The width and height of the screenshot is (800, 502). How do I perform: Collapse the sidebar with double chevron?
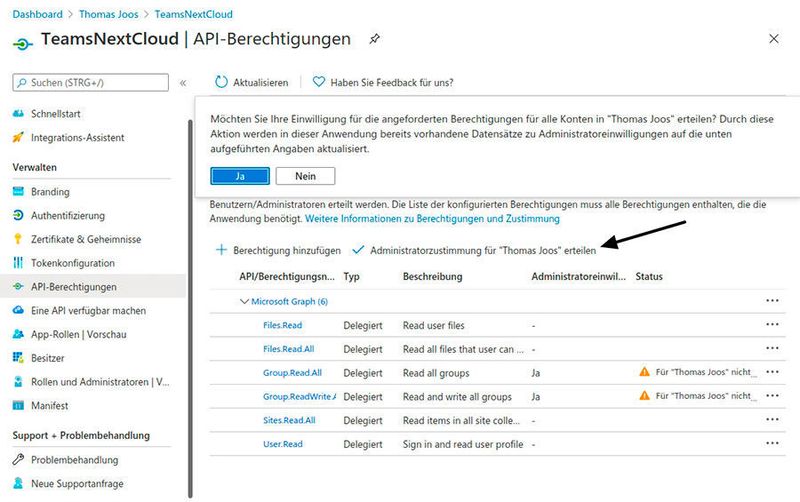click(183, 83)
